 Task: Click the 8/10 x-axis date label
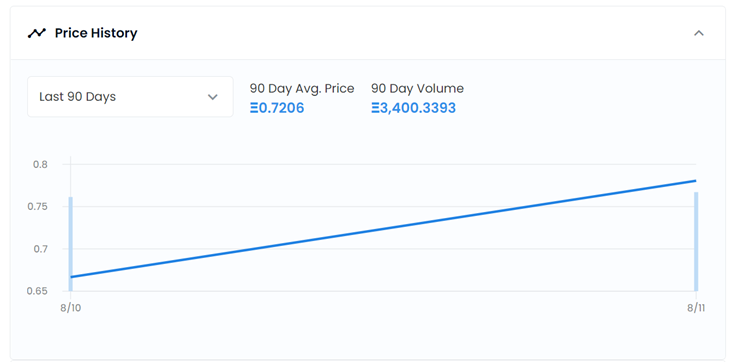70,308
